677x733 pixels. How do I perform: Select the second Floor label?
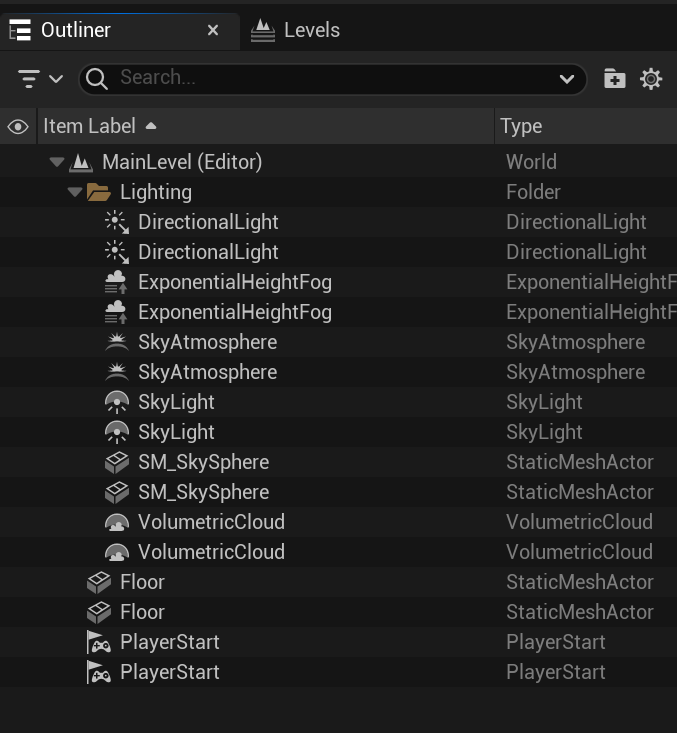click(142, 612)
